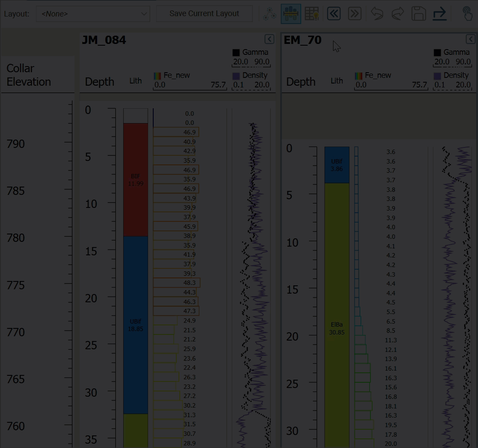The image size is (478, 448).
Task: Click the expand all columns double-right arrows
Action: coord(355,14)
